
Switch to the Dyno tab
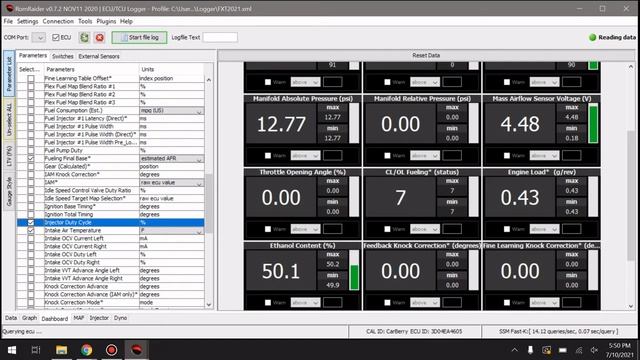[x=120, y=318]
